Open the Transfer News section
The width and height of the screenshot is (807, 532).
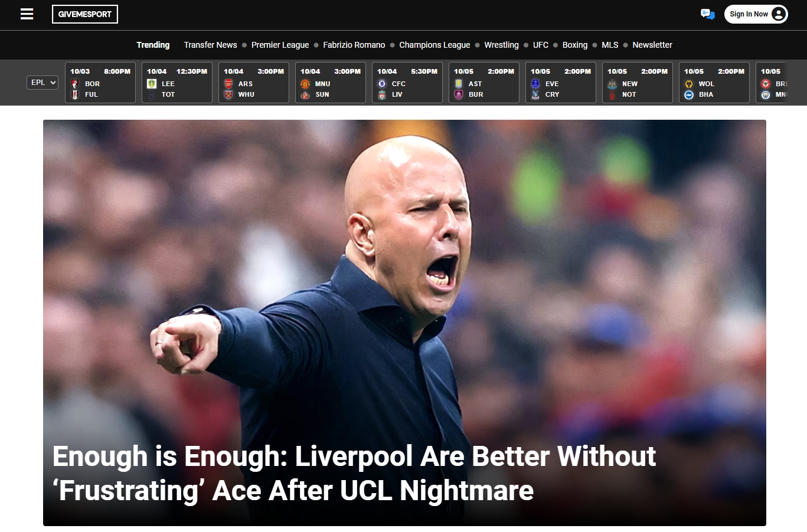pyautogui.click(x=210, y=45)
